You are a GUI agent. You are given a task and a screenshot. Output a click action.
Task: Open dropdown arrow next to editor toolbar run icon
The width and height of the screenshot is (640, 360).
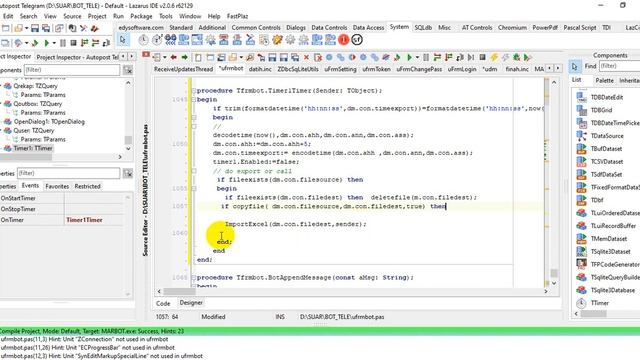coord(417,57)
